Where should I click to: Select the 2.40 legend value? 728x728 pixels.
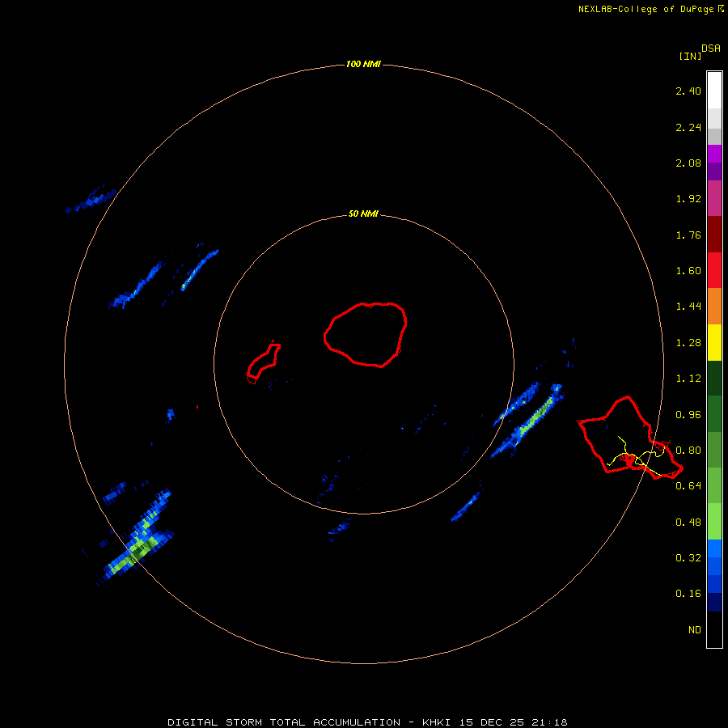point(688,91)
